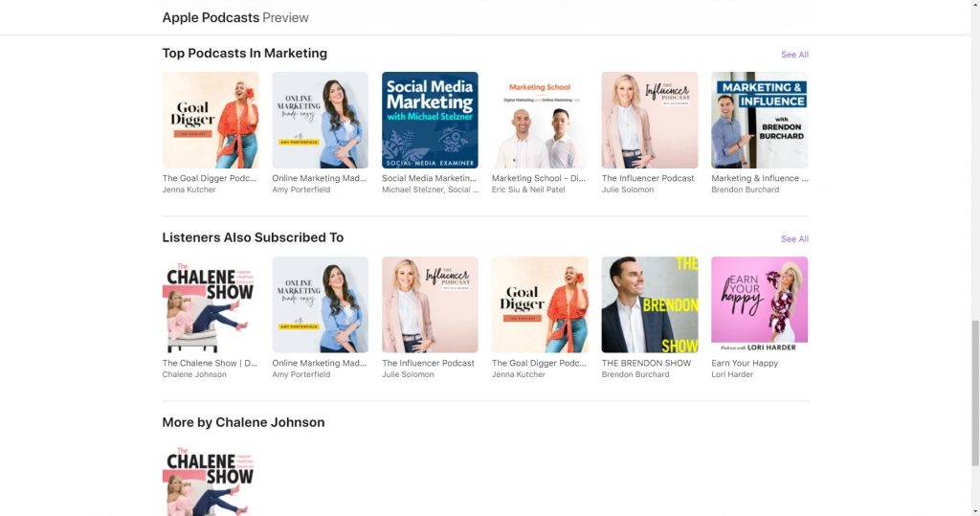Click 'More by Chalene Johnson' heading
This screenshot has width=980, height=516.
click(x=243, y=422)
